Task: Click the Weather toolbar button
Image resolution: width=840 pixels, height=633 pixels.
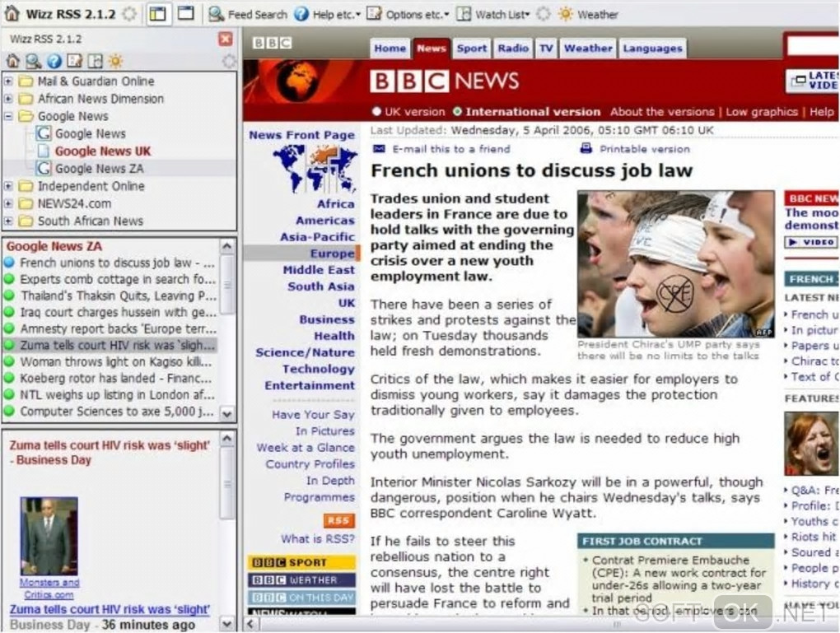Action: [x=588, y=15]
